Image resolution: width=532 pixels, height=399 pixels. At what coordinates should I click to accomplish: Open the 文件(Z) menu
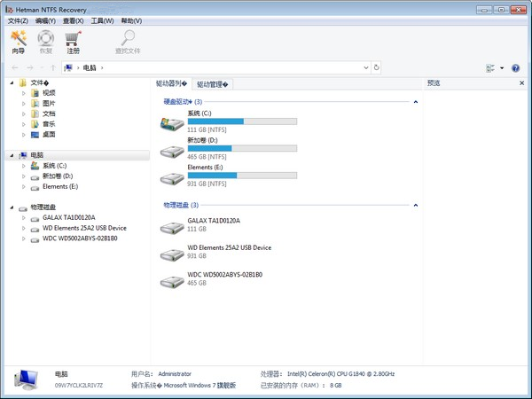(18, 21)
